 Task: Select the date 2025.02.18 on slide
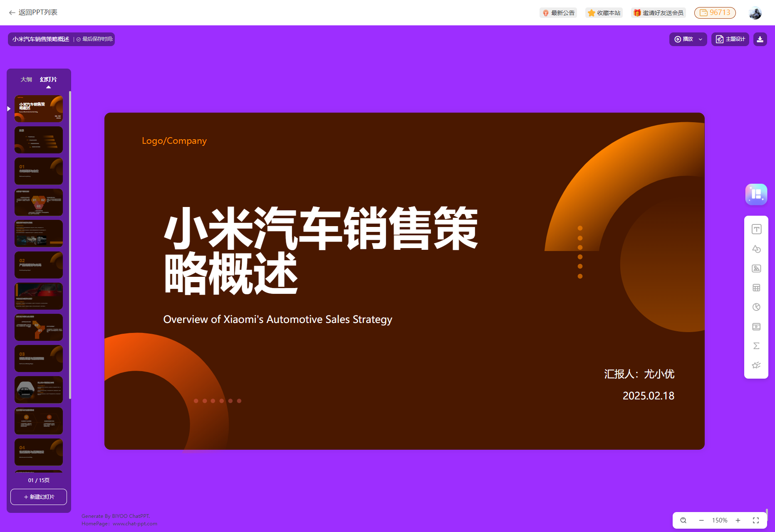tap(649, 396)
